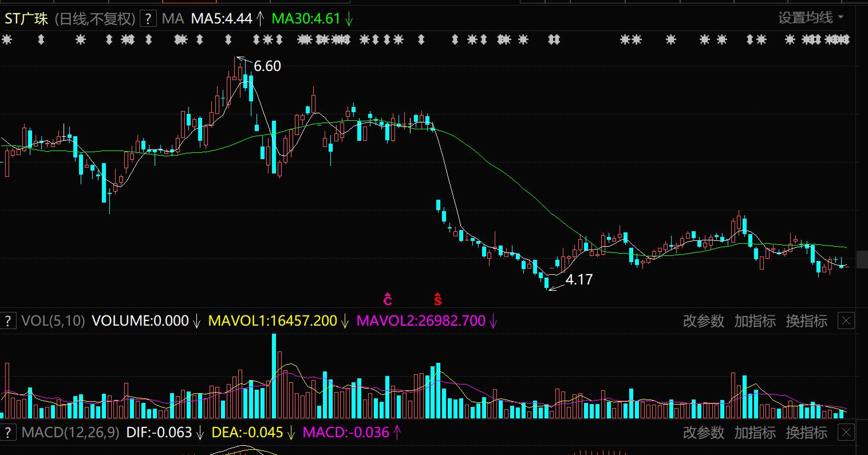Click the 6.60 high price label
Image resolution: width=868 pixels, height=455 pixels.
tap(267, 66)
